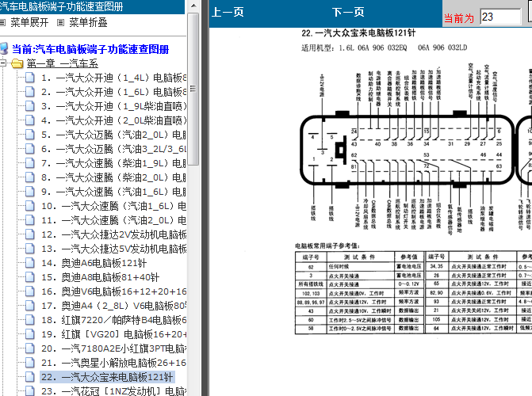Image resolution: width=532 pixels, height=396 pixels.
Task: Open entry 5. 一汽大众迈腾（汽油2_0L）
Action: click(x=113, y=135)
